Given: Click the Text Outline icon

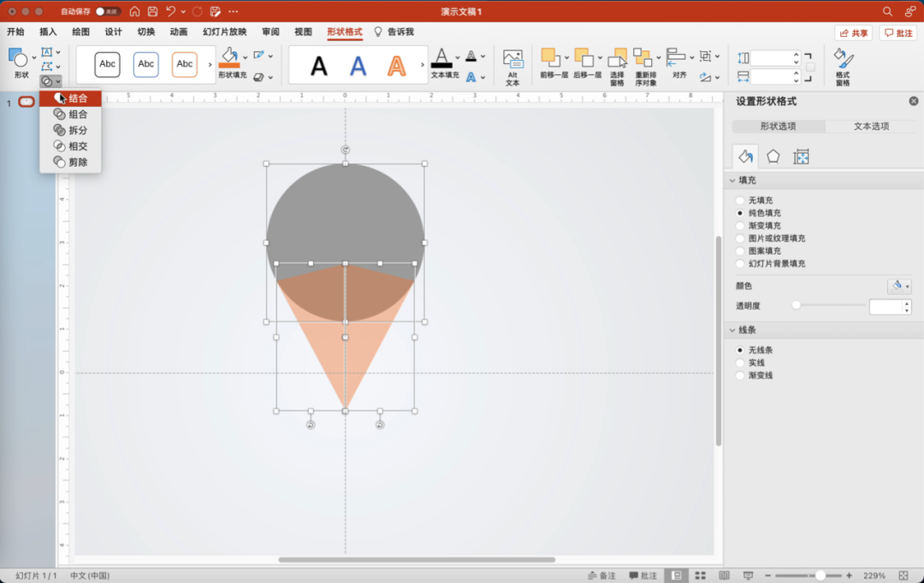Looking at the screenshot, I should pos(471,56).
